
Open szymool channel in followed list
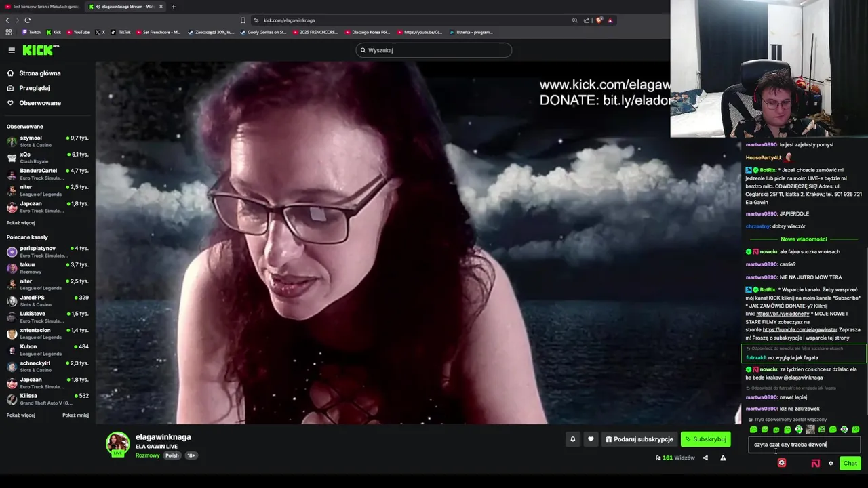pos(47,141)
